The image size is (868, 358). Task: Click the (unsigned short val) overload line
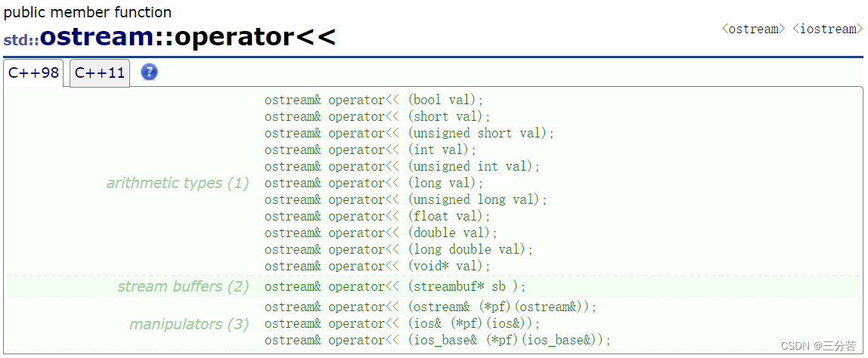[410, 134]
